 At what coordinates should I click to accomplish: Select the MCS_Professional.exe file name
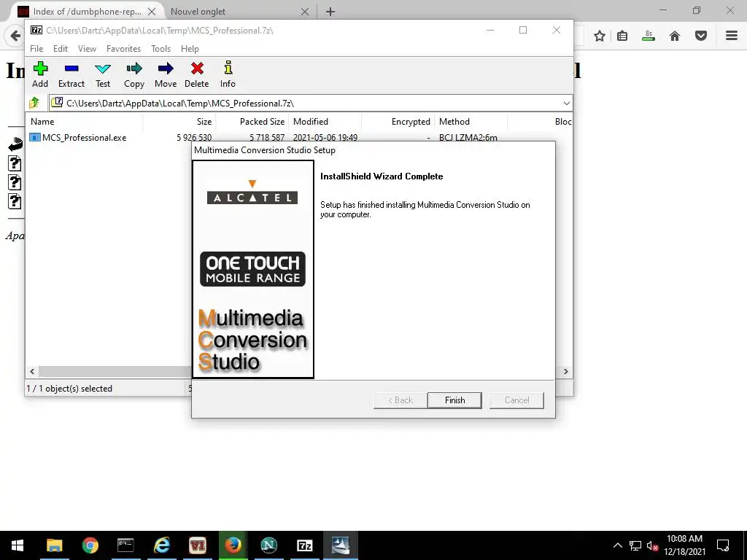[x=85, y=138]
